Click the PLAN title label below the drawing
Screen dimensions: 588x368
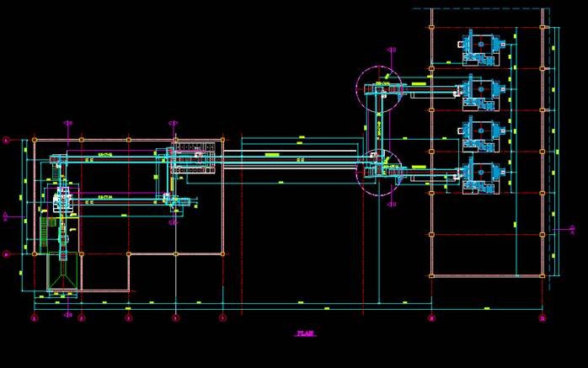coord(305,334)
